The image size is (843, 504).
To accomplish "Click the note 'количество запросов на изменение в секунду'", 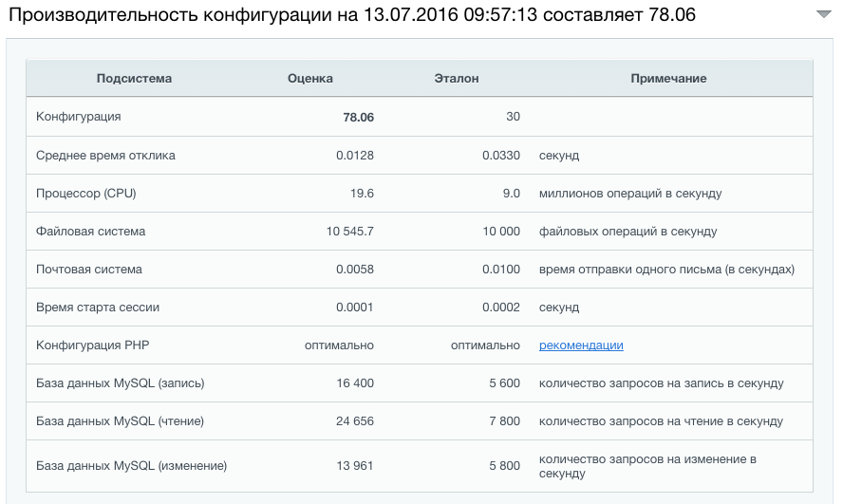I will [647, 466].
